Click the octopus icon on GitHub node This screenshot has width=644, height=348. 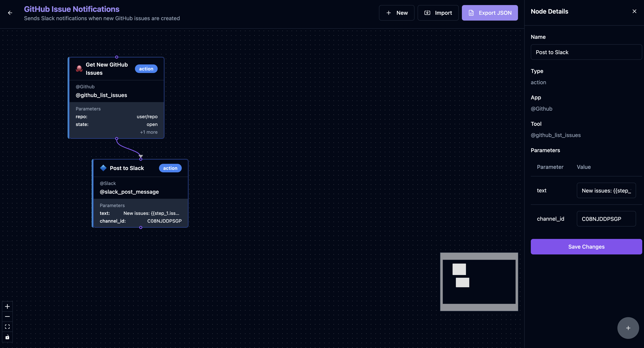click(x=79, y=69)
